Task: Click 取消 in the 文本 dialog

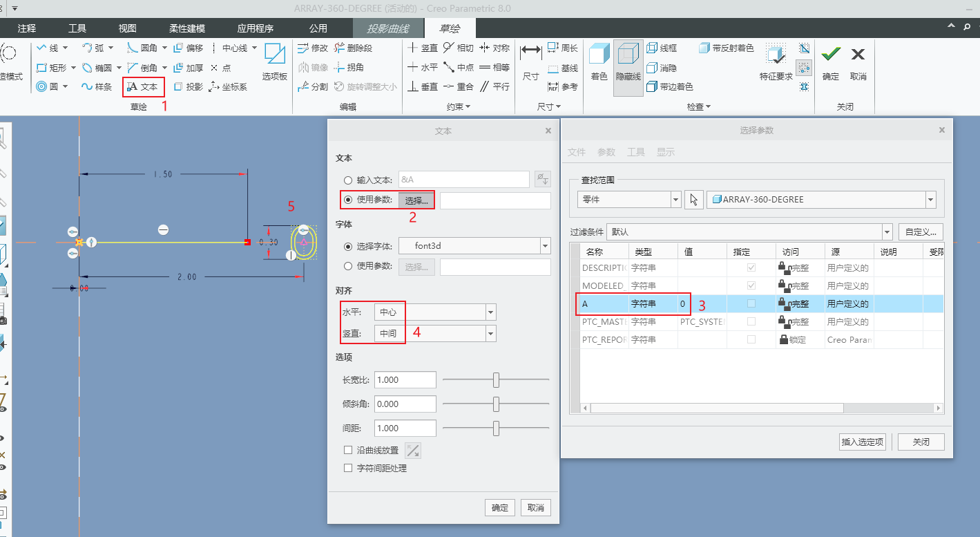Action: tap(536, 508)
